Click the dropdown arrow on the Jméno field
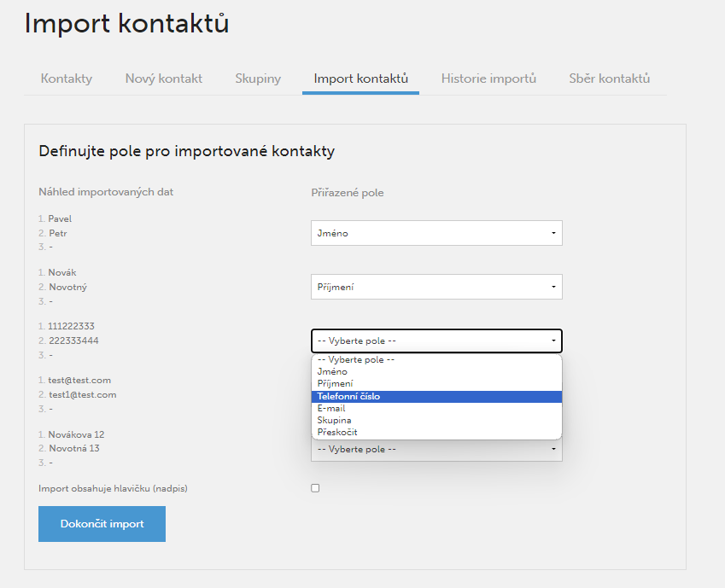Screen dimensions: 725x588 553,233
